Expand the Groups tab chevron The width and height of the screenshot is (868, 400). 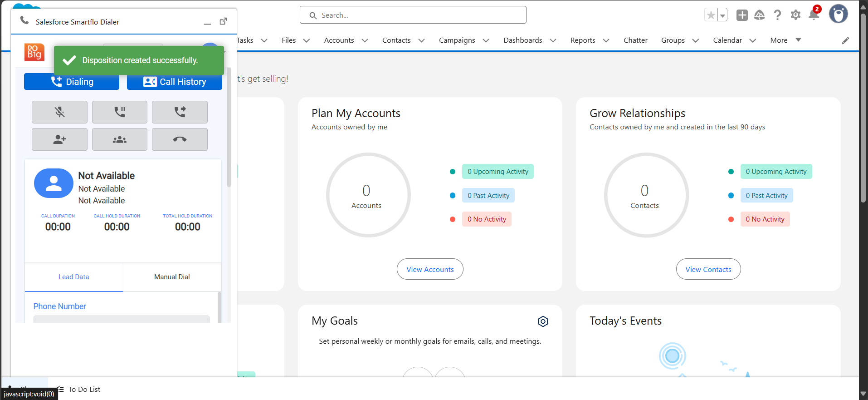pos(696,40)
